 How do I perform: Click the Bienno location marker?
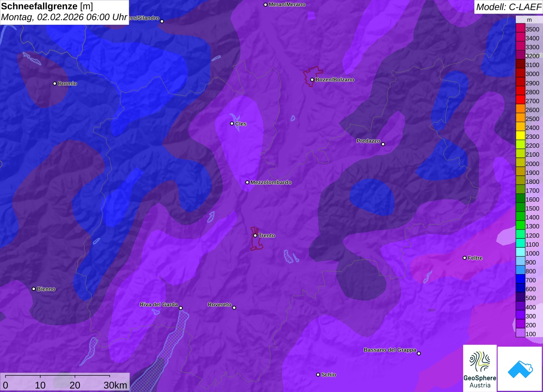(34, 289)
